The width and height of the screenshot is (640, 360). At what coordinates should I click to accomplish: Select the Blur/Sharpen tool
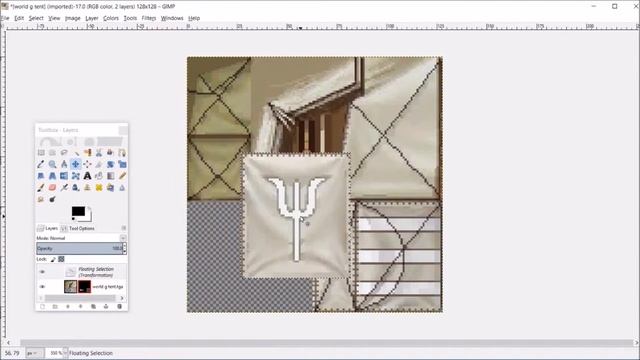click(x=122, y=188)
